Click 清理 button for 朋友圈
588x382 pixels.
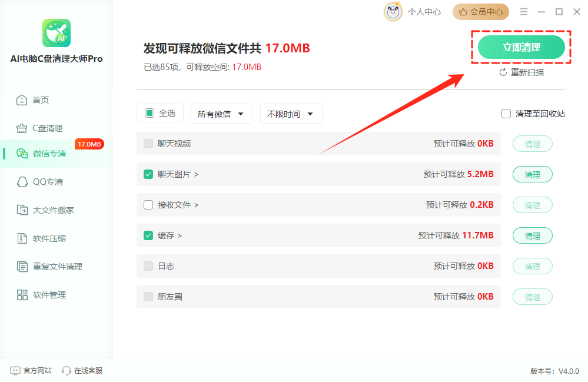[533, 297]
